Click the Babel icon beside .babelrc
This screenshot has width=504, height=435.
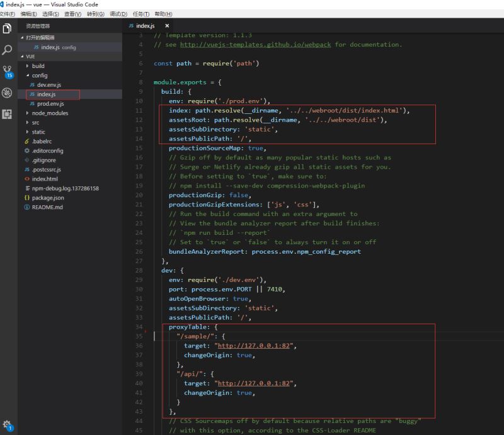27,142
